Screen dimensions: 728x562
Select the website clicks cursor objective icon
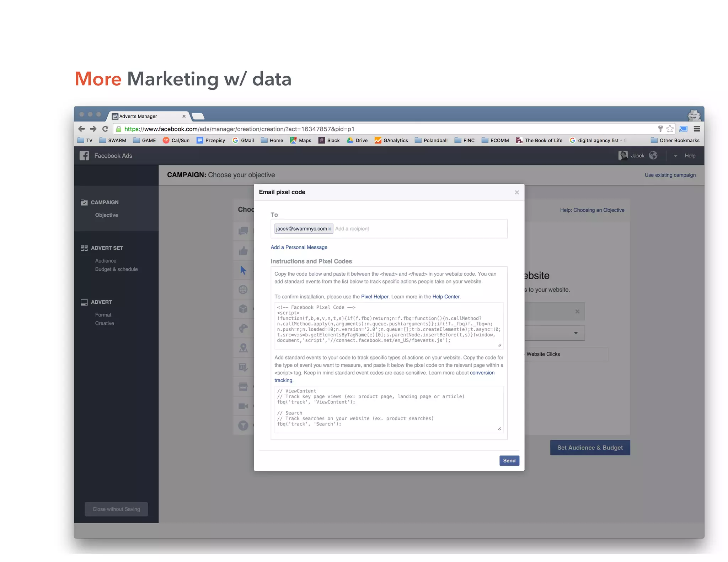tap(243, 270)
